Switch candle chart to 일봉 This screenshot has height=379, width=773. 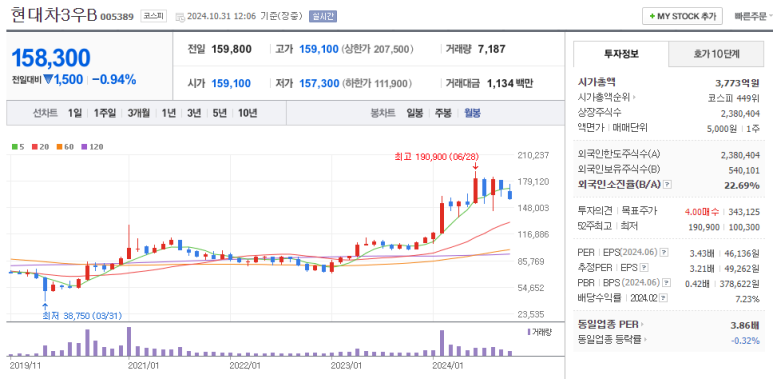pos(415,113)
